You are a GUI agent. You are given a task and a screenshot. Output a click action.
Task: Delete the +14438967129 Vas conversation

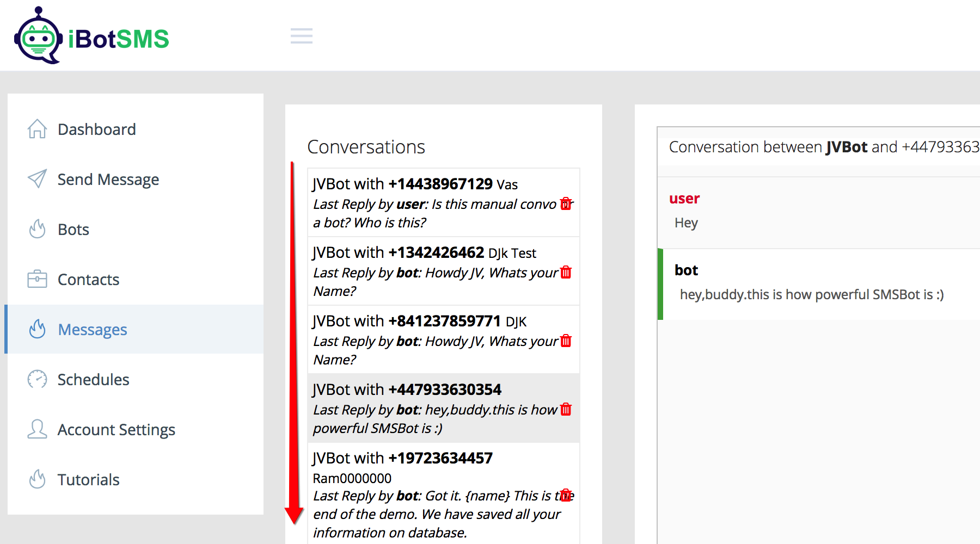click(x=566, y=203)
